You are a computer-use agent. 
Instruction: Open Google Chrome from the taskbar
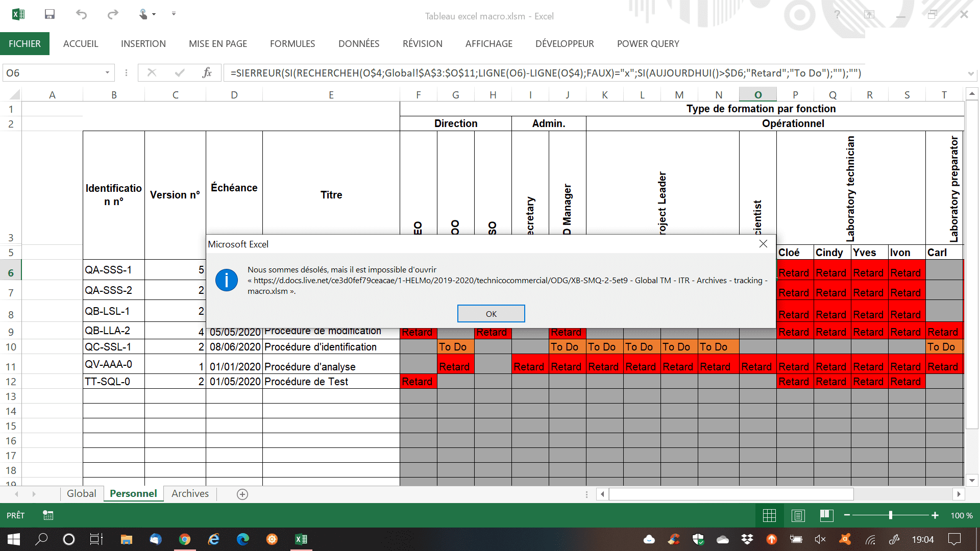point(185,539)
